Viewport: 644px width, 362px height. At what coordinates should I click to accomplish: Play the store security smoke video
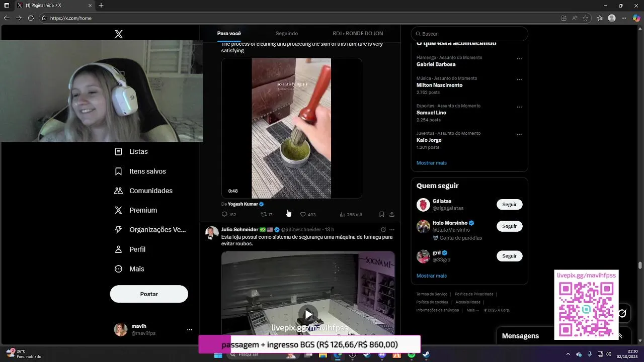point(308,314)
